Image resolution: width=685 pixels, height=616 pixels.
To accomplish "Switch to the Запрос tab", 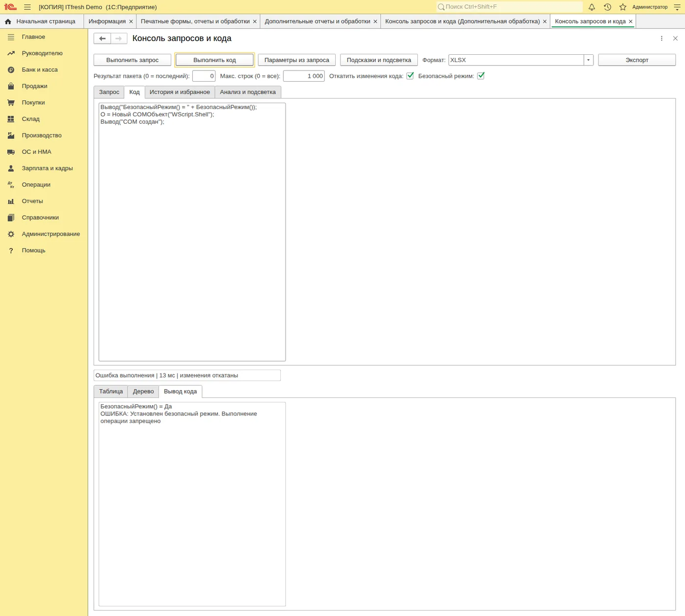I will [x=109, y=92].
